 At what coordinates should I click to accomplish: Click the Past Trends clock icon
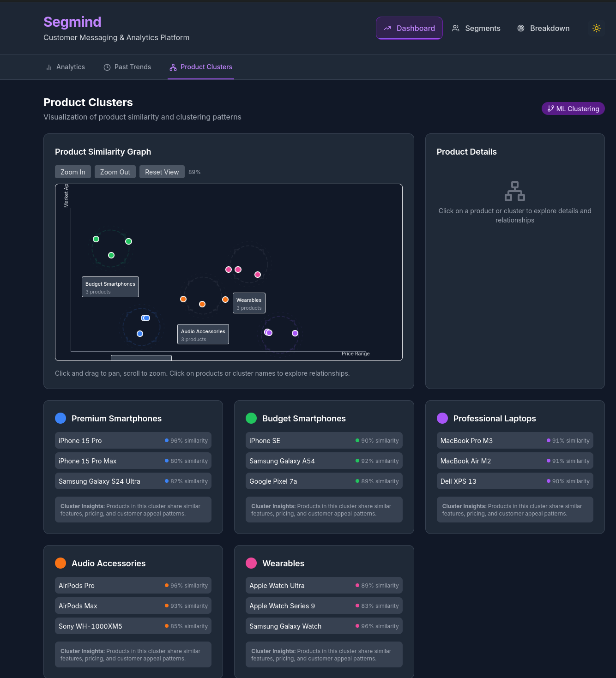(107, 67)
